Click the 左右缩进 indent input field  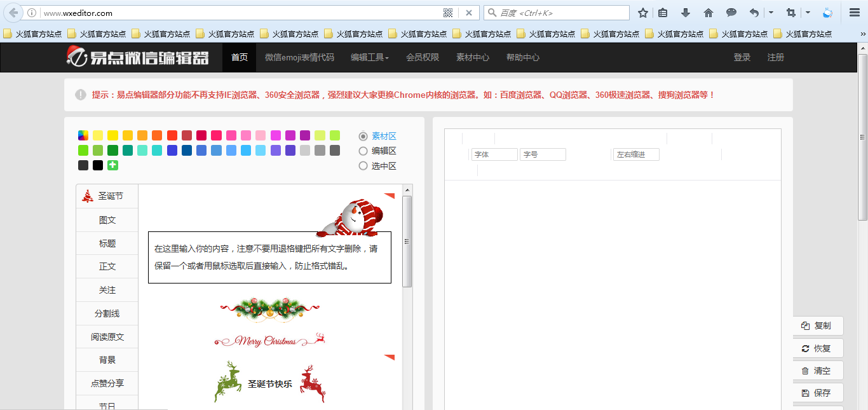click(x=636, y=154)
